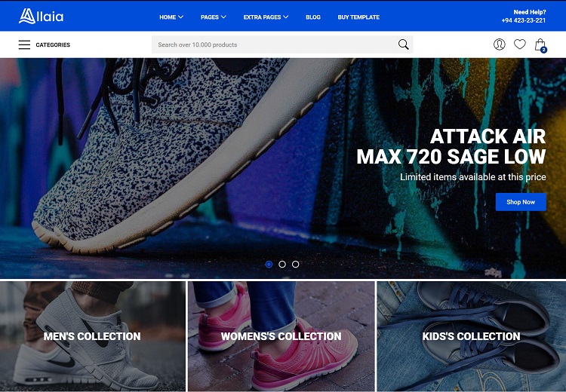This screenshot has height=392, width=566.
Task: Open the Womens's Collection banner
Action: tap(281, 336)
